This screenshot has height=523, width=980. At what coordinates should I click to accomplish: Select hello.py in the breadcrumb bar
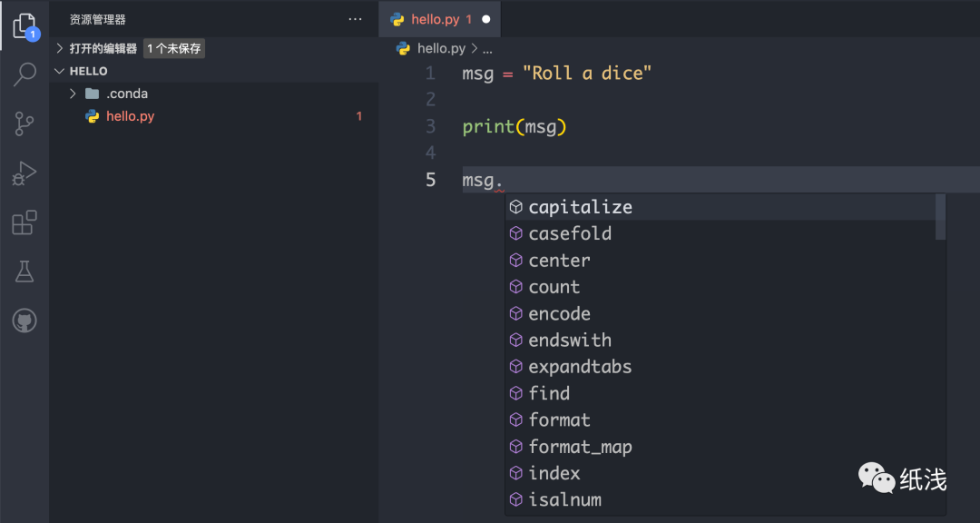pos(440,48)
